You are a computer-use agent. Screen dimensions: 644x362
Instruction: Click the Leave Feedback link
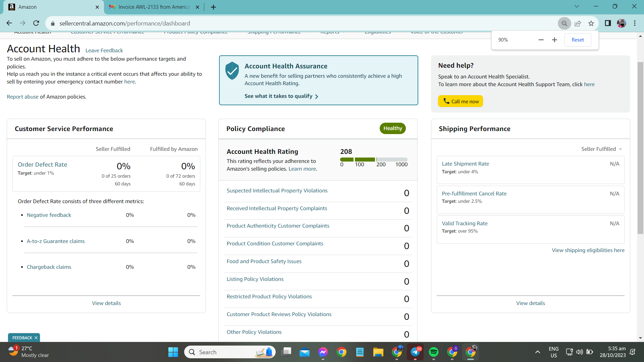[104, 51]
